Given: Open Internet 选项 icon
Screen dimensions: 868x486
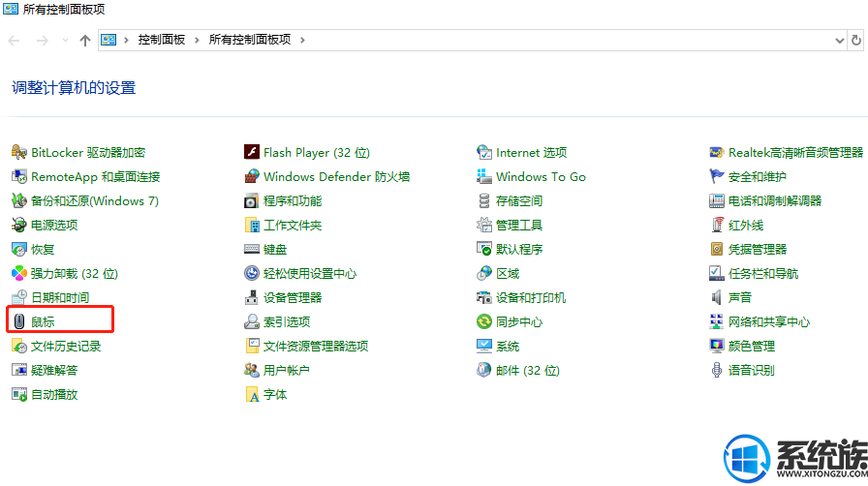Looking at the screenshot, I should click(x=483, y=152).
